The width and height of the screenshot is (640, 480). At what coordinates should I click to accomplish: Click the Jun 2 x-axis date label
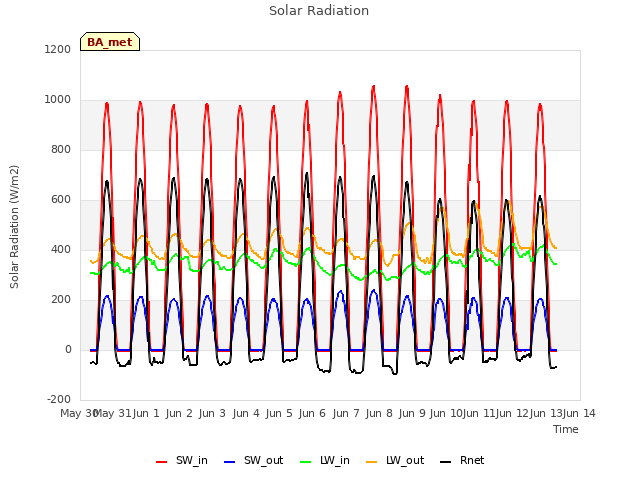click(179, 413)
